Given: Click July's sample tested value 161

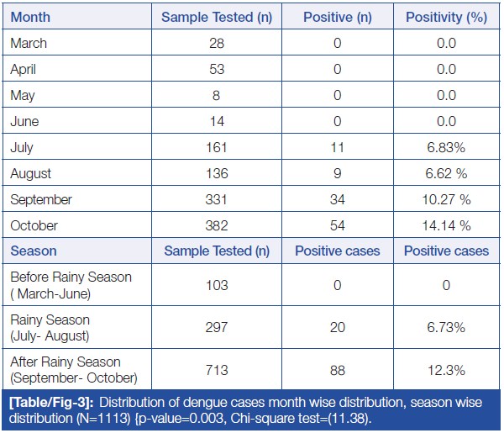Looking at the screenshot, I should (x=217, y=147).
